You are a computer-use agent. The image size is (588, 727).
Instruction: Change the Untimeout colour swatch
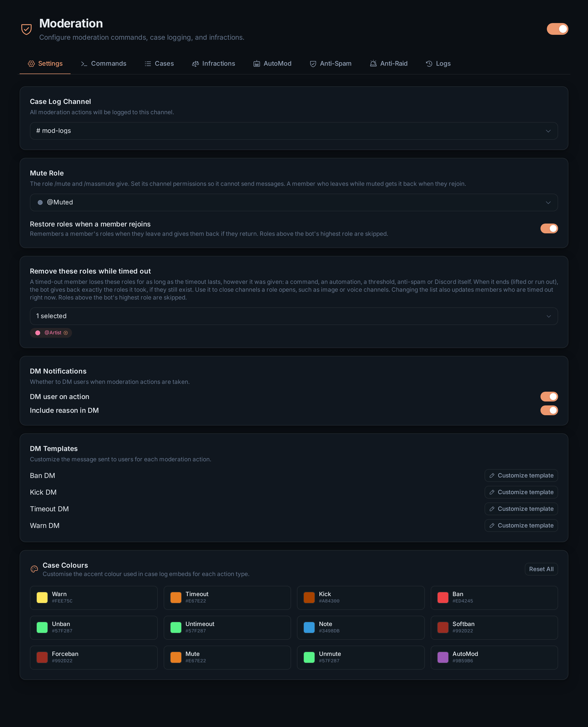click(176, 627)
